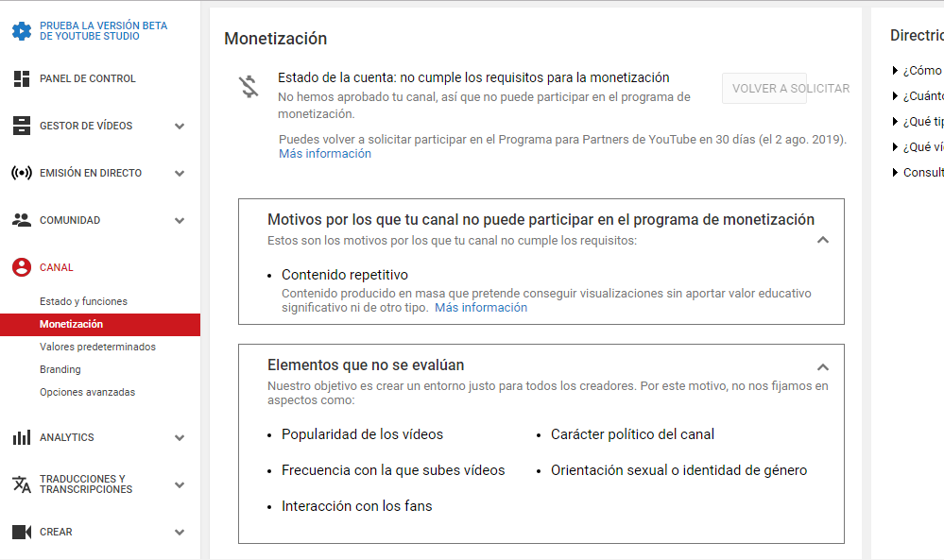Click the Gestor de vídeos label

click(86, 126)
